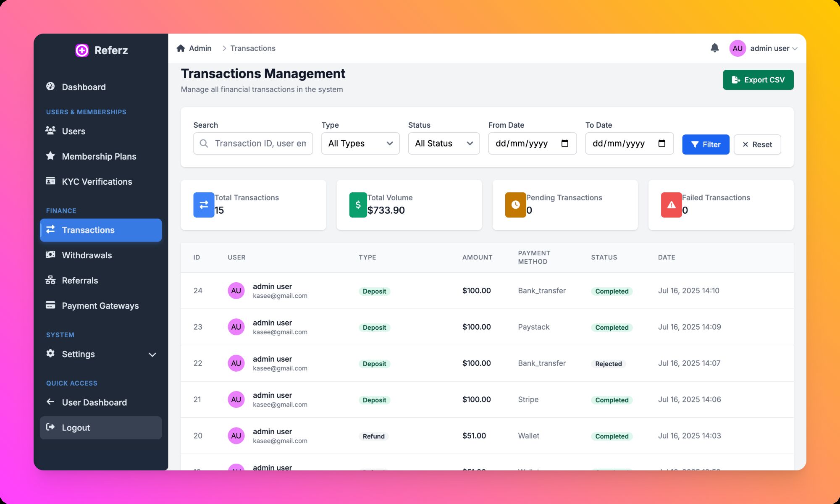Click the transaction search input field
This screenshot has height=504, width=840.
tap(260, 144)
